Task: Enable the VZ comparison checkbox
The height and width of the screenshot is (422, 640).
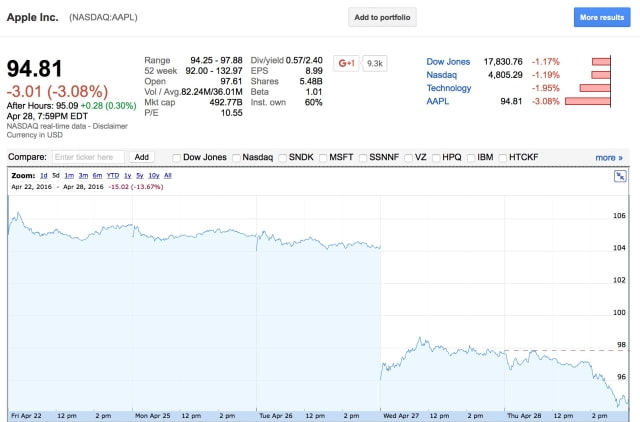Action: tap(408, 158)
